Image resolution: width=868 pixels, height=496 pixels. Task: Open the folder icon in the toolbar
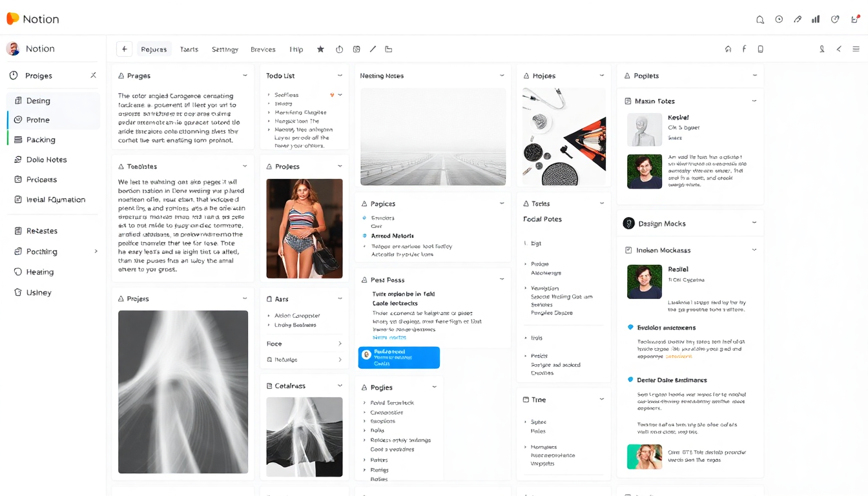[x=388, y=49]
